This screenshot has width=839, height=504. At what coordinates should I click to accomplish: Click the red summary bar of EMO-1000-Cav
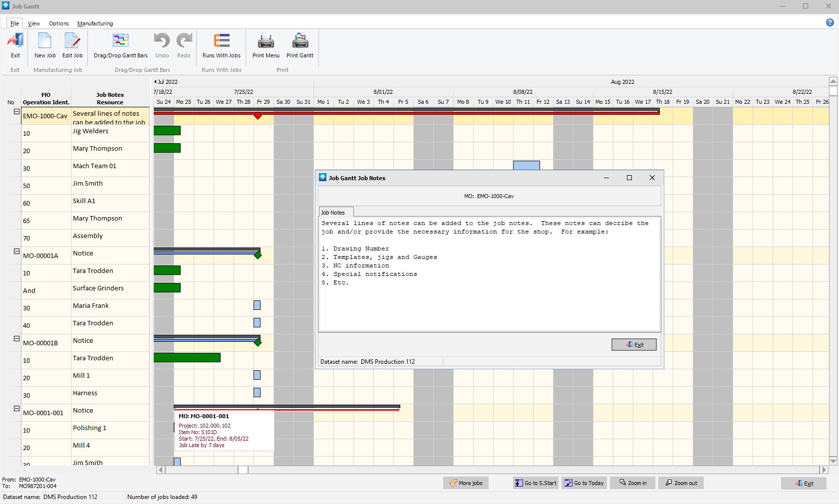click(x=407, y=113)
